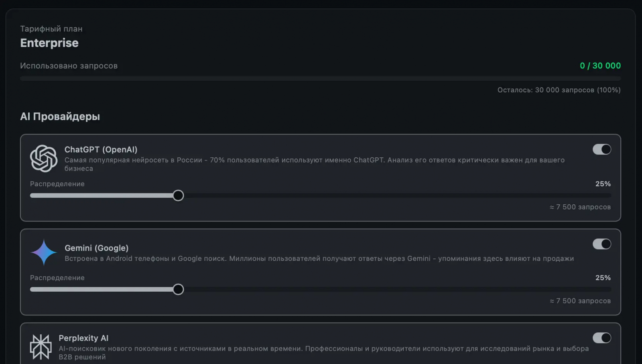Click the Осталось: 30 000 запросов text
642x364 pixels.
(559, 90)
